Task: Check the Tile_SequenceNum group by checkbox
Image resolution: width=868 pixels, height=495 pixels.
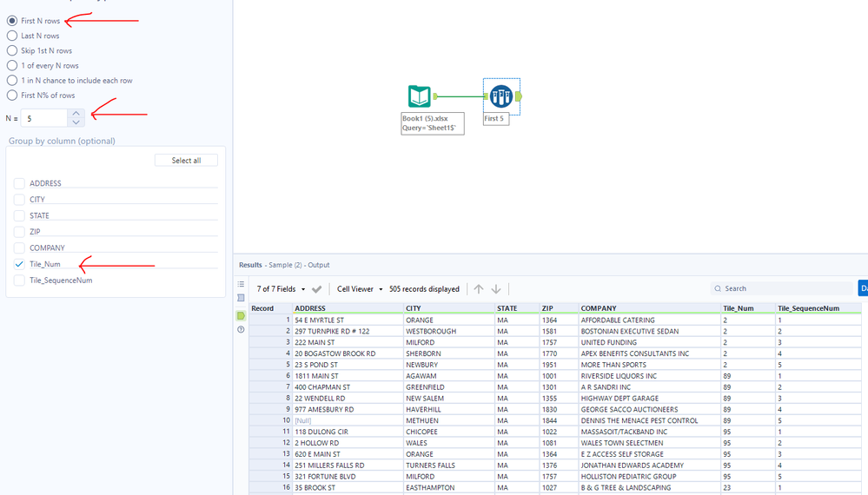Action: coord(19,280)
